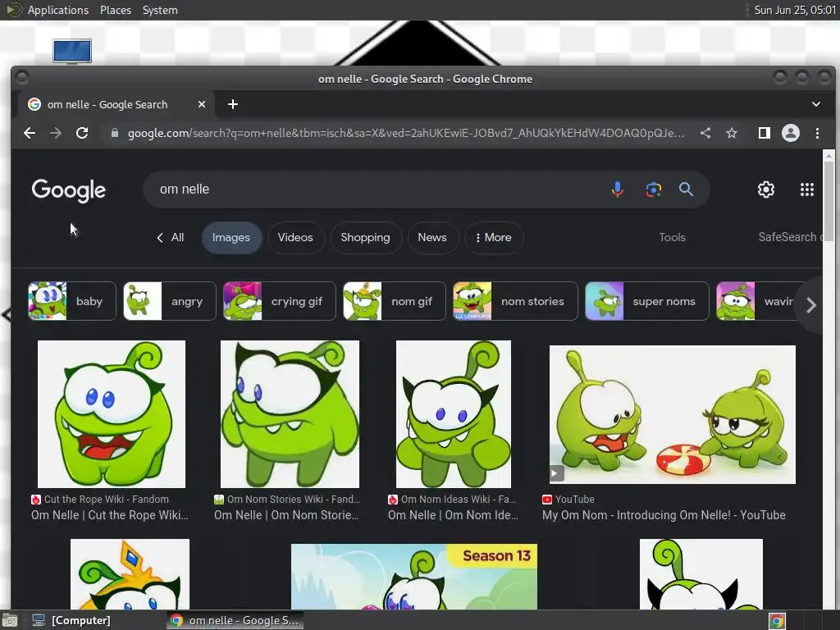Open the Chrome profile avatar
Viewport: 840px width, 630px height.
tap(791, 133)
